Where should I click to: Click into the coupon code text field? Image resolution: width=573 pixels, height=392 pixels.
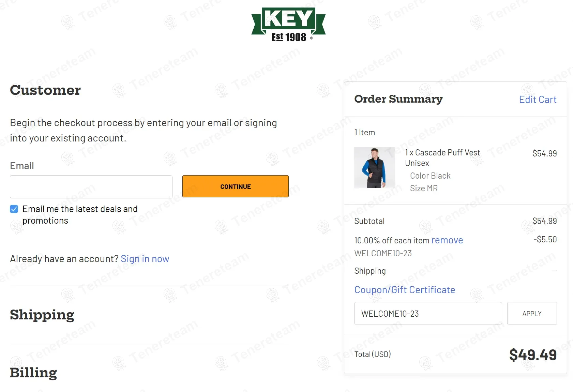[428, 314]
